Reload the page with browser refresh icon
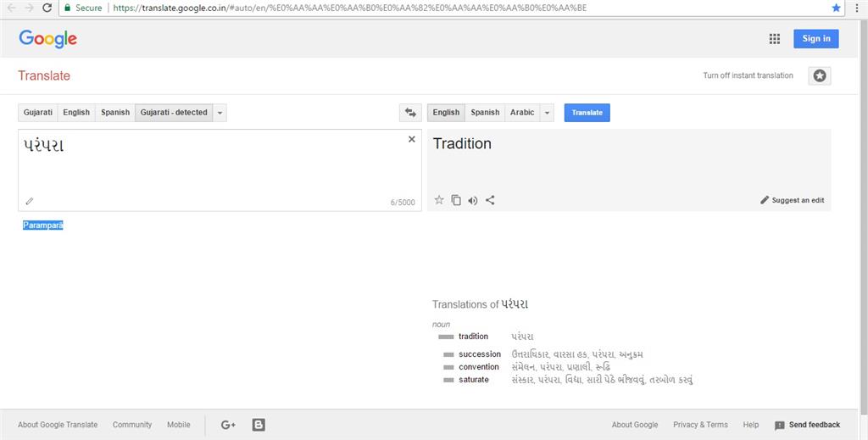The image size is (868, 440). coord(47,8)
